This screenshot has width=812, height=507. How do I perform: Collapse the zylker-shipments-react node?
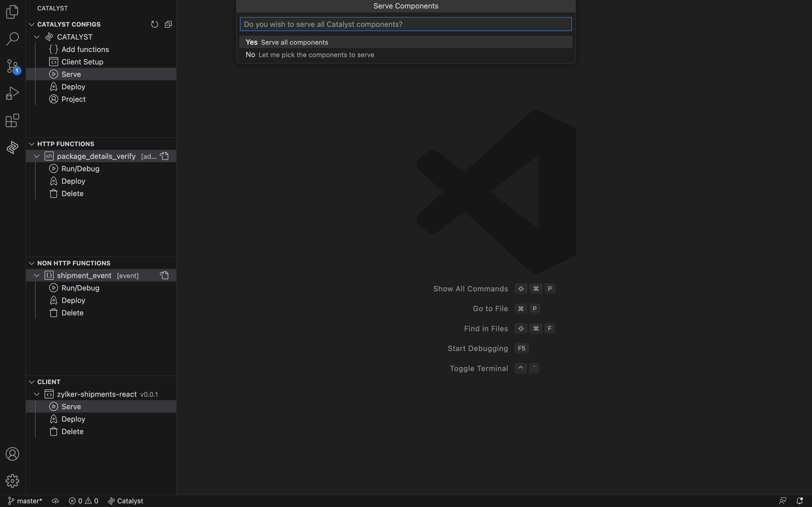(37, 394)
